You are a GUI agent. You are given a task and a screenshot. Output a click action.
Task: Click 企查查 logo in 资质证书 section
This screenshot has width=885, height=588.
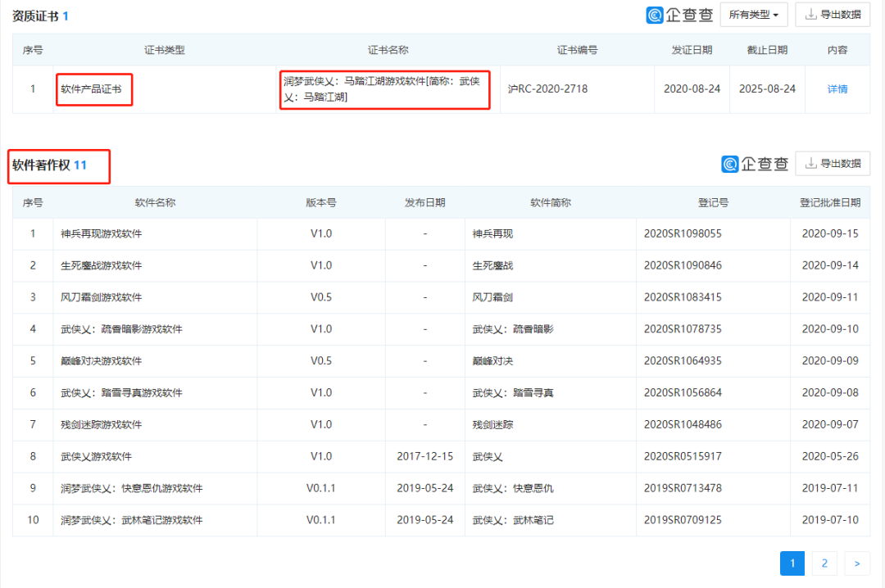click(x=679, y=15)
